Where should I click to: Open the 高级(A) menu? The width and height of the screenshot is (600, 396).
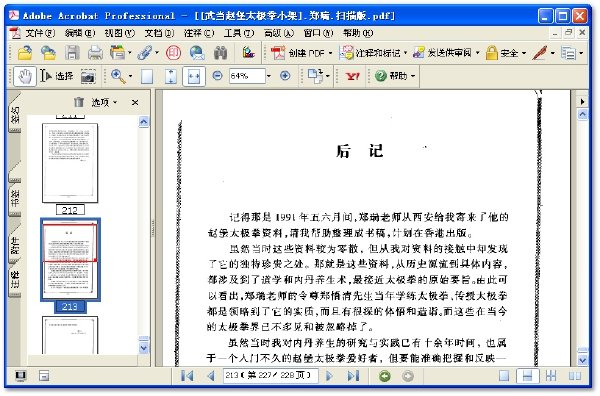point(279,33)
